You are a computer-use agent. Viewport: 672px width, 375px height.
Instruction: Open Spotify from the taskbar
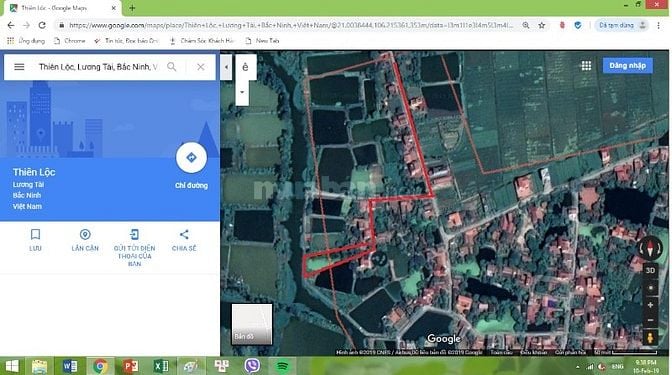[282, 366]
